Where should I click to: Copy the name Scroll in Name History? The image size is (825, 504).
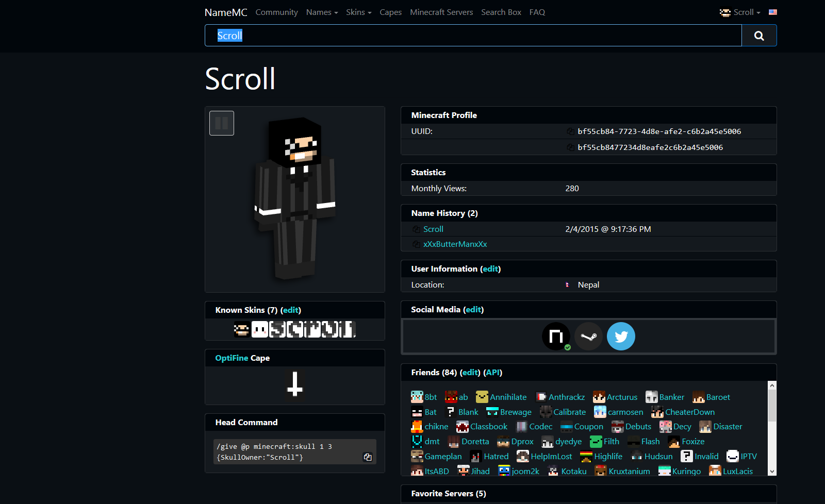click(x=416, y=229)
